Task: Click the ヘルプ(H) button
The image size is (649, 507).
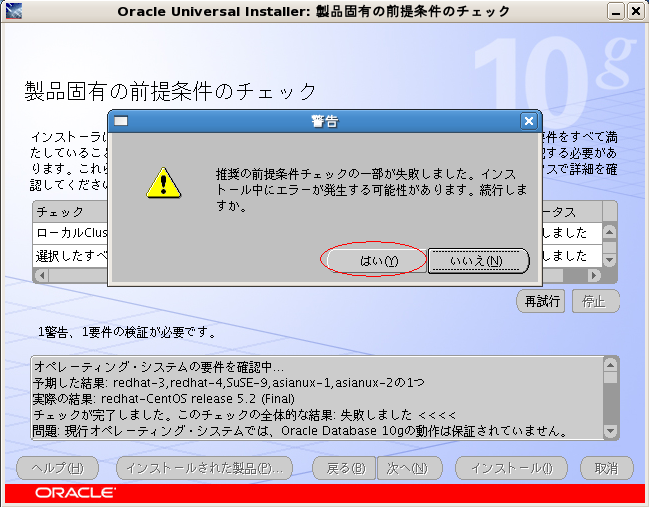Action: point(58,468)
